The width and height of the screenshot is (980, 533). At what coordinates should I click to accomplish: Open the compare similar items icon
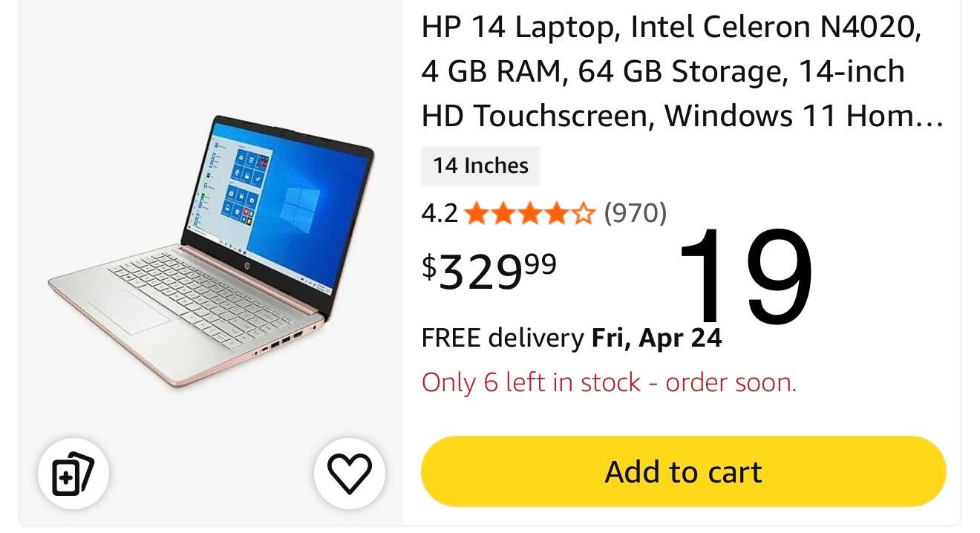(73, 473)
